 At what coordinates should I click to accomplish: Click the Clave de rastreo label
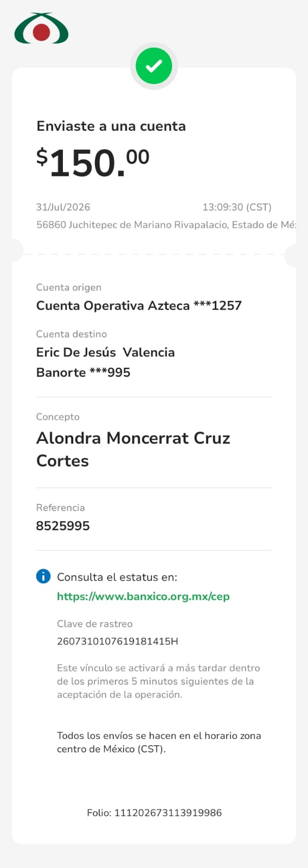coord(95,624)
